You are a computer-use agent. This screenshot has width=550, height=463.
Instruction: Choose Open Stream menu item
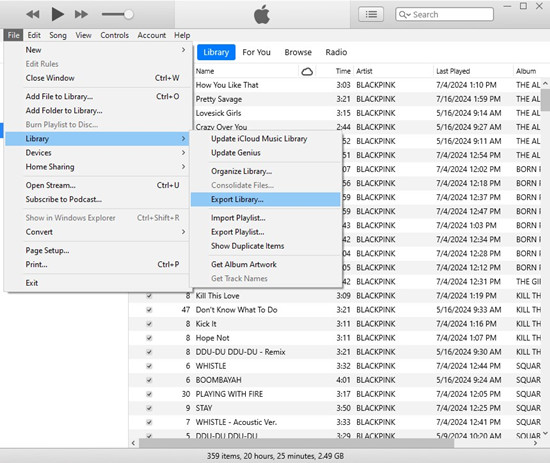click(98, 185)
